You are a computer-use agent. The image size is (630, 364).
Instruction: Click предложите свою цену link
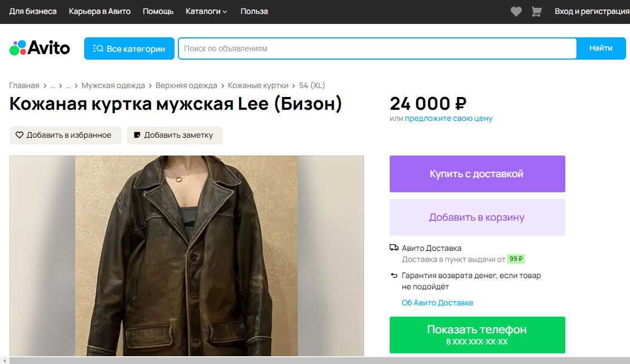tap(448, 118)
